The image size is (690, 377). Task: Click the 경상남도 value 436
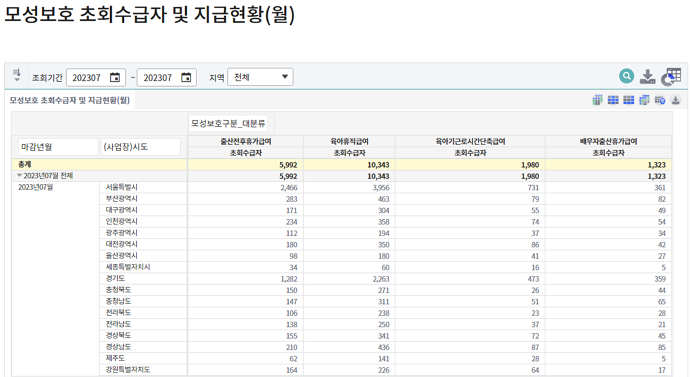384,347
